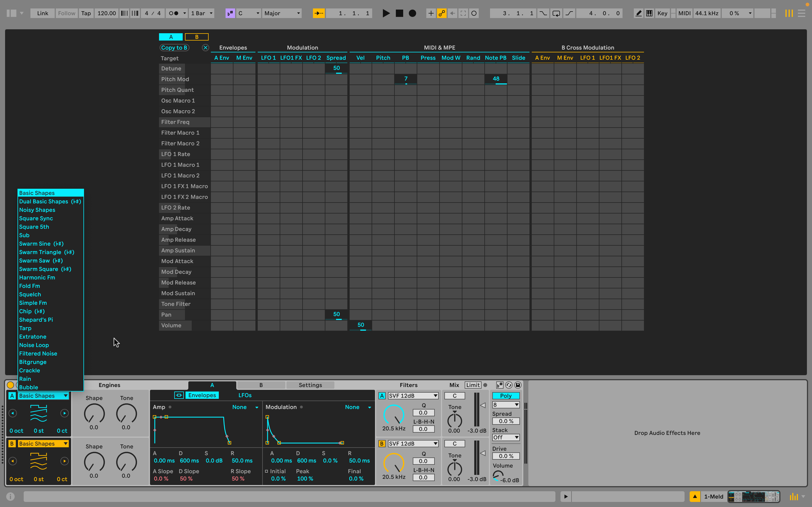Expand the Stack Off dropdown
This screenshot has height=507, width=812.
tap(506, 437)
